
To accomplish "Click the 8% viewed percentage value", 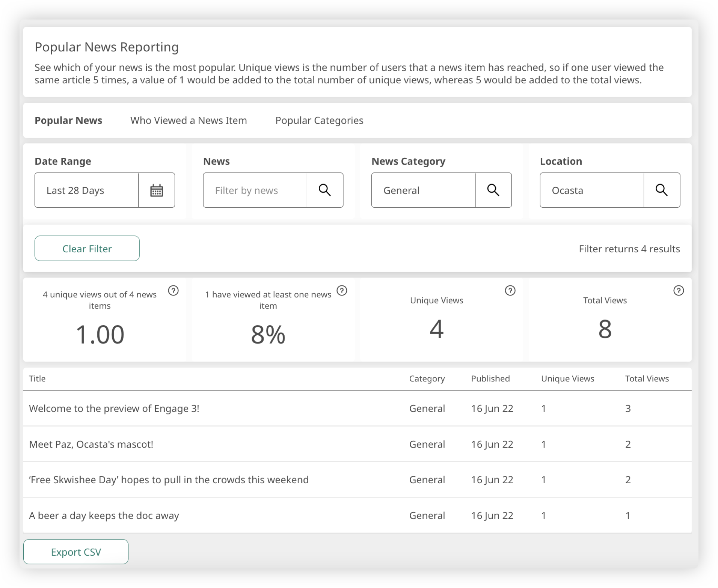I will 268,335.
